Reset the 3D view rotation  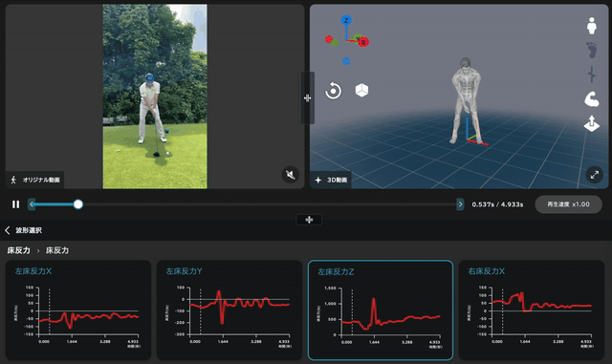pyautogui.click(x=333, y=91)
